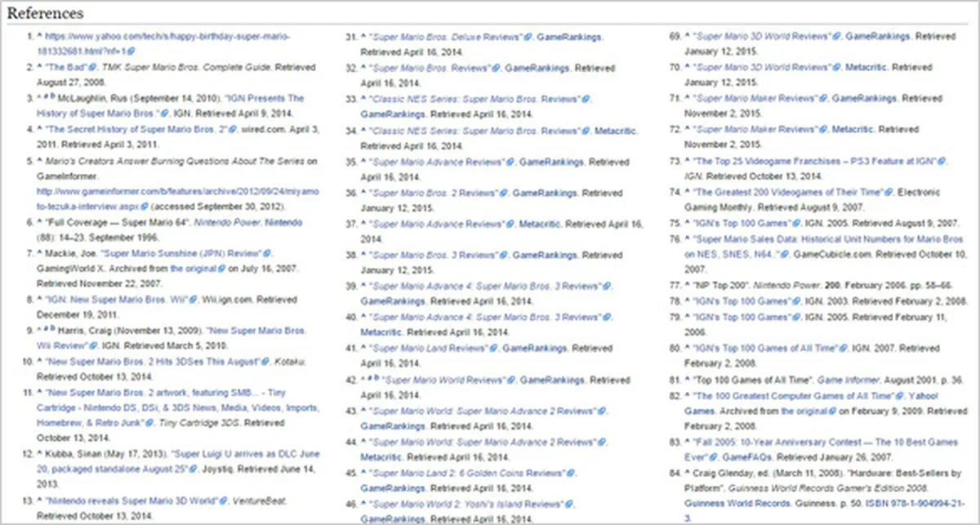980x525 pixels.
Task: Open "Super Mario Sunshine (JPN) Review" link
Action: coord(185,253)
